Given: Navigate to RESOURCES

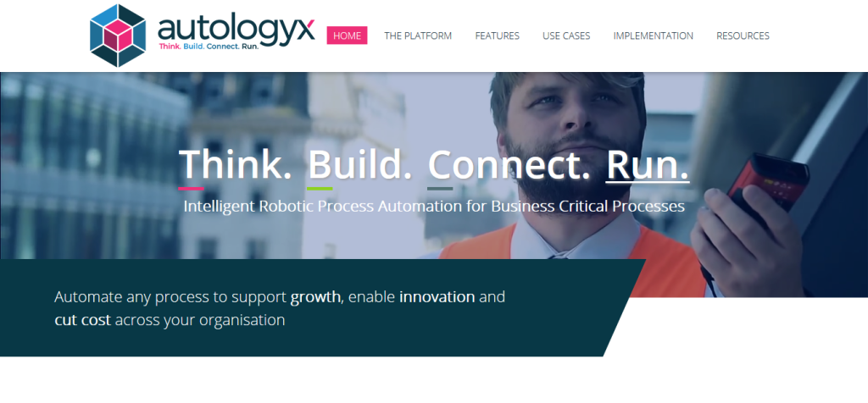Looking at the screenshot, I should [743, 36].
